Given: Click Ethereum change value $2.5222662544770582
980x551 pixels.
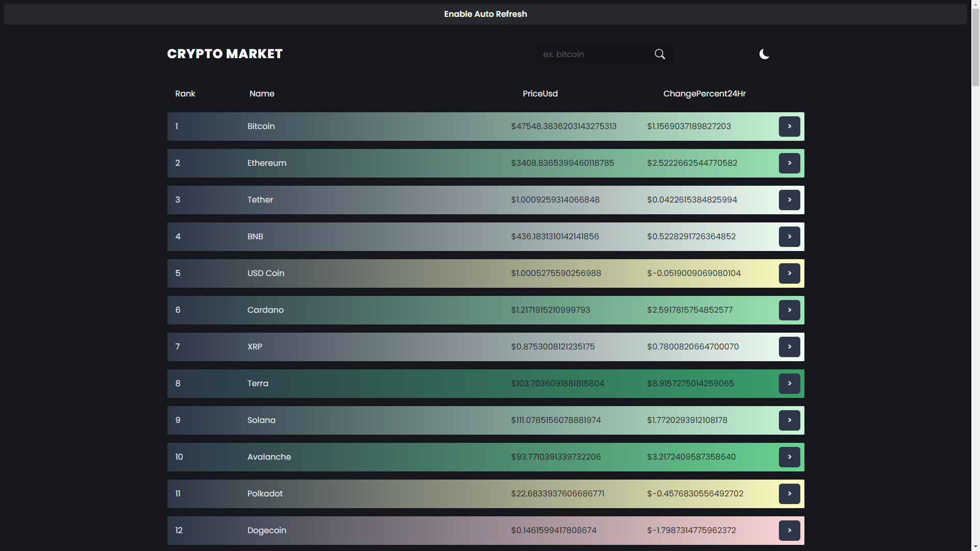Looking at the screenshot, I should 692,163.
